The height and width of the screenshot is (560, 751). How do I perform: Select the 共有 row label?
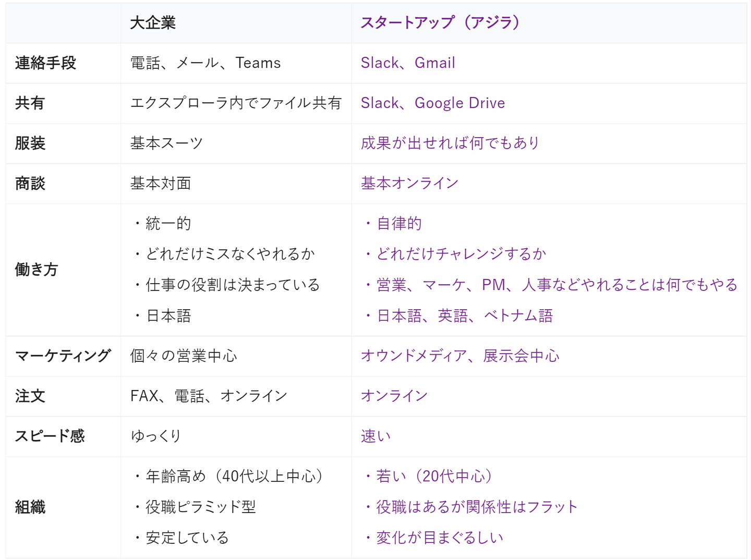coord(30,103)
